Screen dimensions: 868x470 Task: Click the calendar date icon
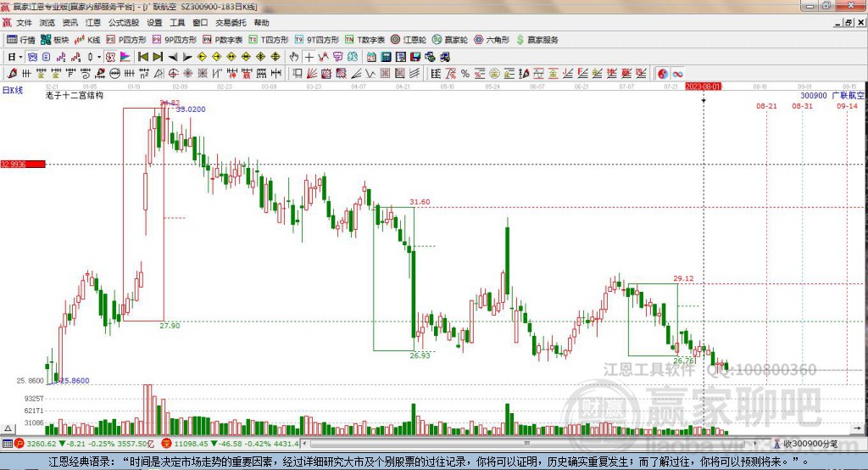coord(371,57)
